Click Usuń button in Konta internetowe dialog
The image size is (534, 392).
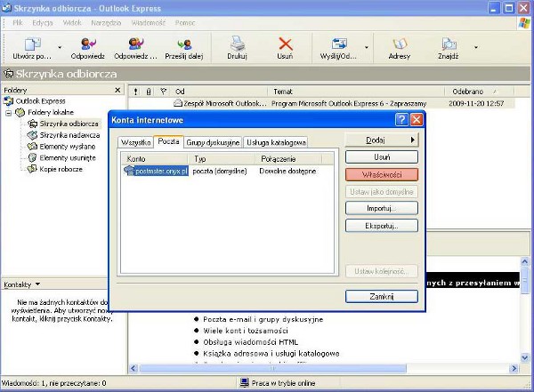[x=382, y=157]
